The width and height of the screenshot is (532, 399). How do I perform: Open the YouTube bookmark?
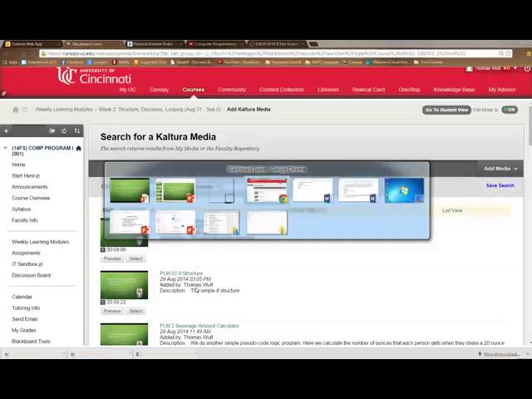point(239,62)
